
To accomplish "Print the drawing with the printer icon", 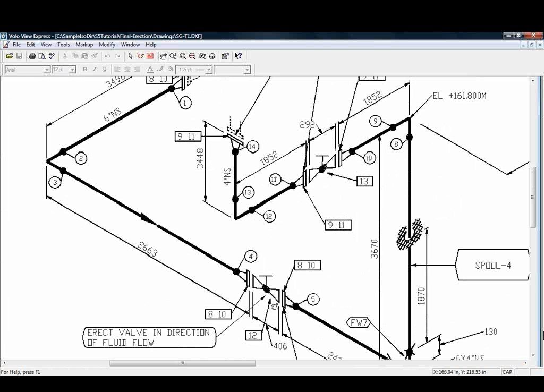I will (x=32, y=56).
